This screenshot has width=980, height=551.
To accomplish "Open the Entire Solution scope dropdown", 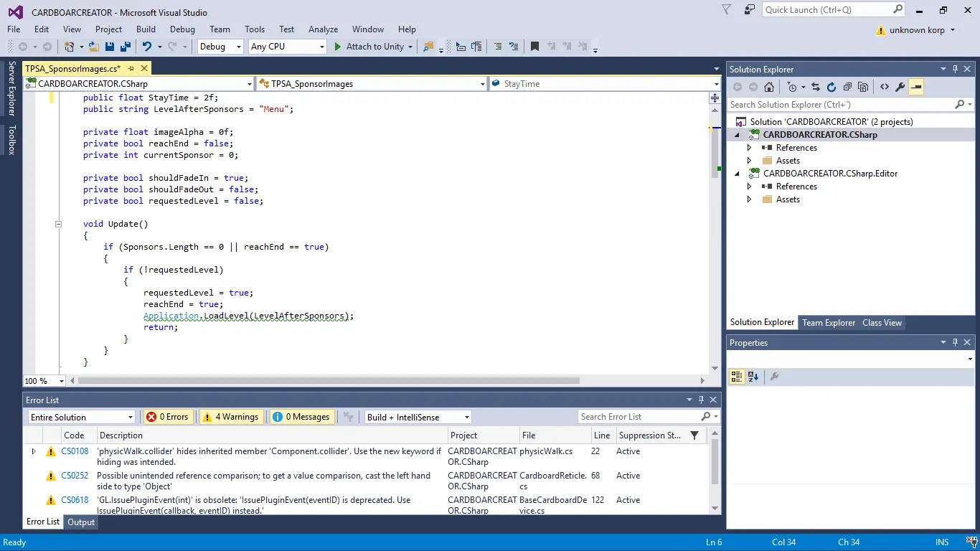I will point(82,417).
